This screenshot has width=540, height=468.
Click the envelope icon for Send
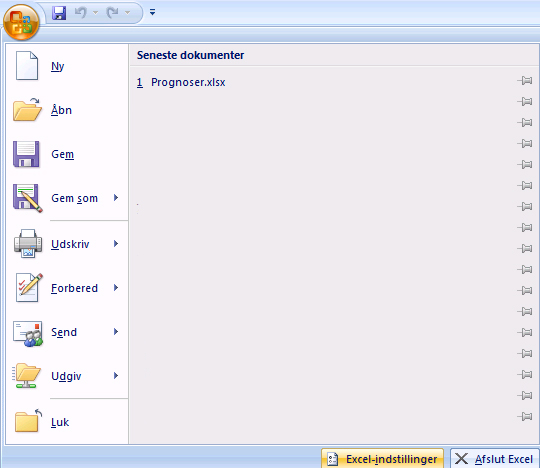[x=28, y=333]
